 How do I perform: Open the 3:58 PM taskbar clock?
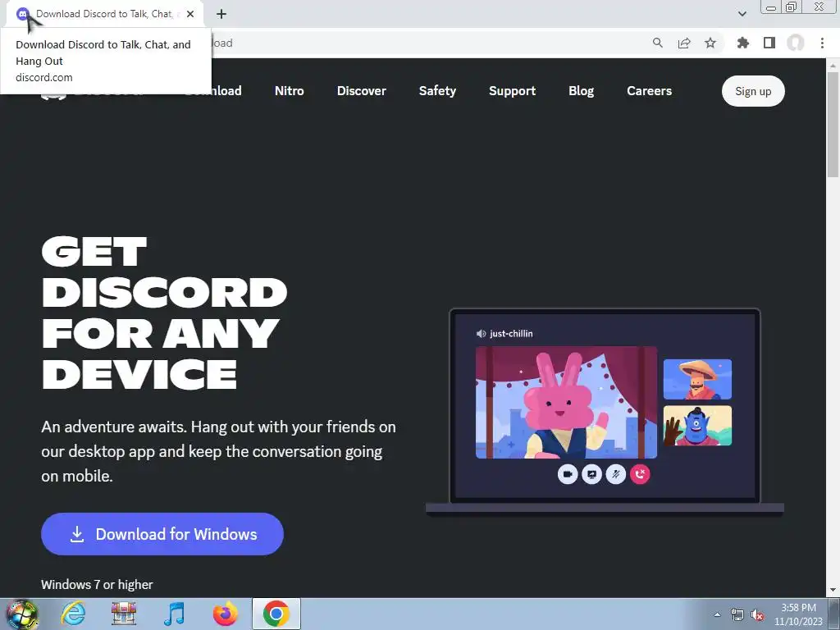pos(798,614)
